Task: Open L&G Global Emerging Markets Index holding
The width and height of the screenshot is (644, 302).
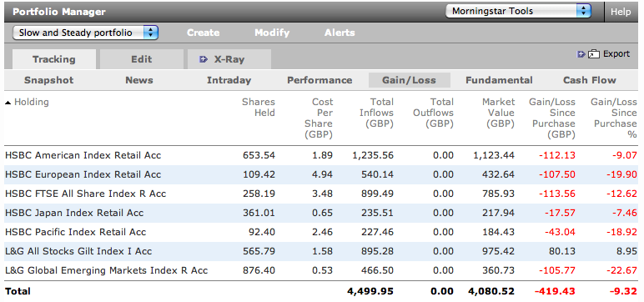Action: coord(107,270)
